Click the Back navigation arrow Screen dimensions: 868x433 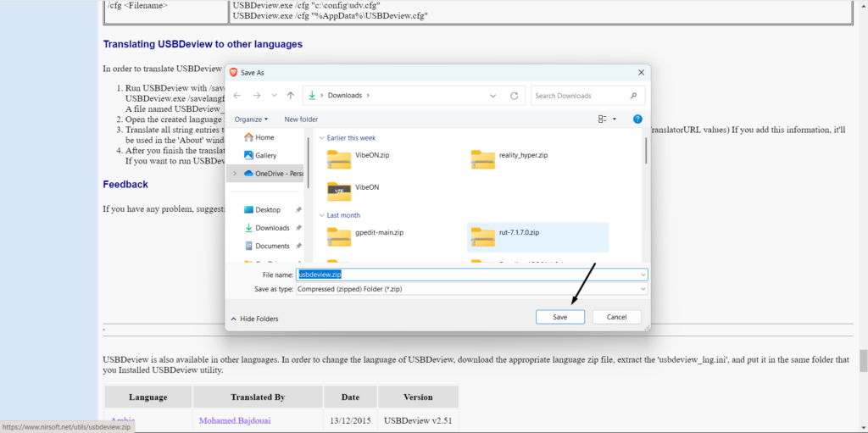click(x=237, y=96)
